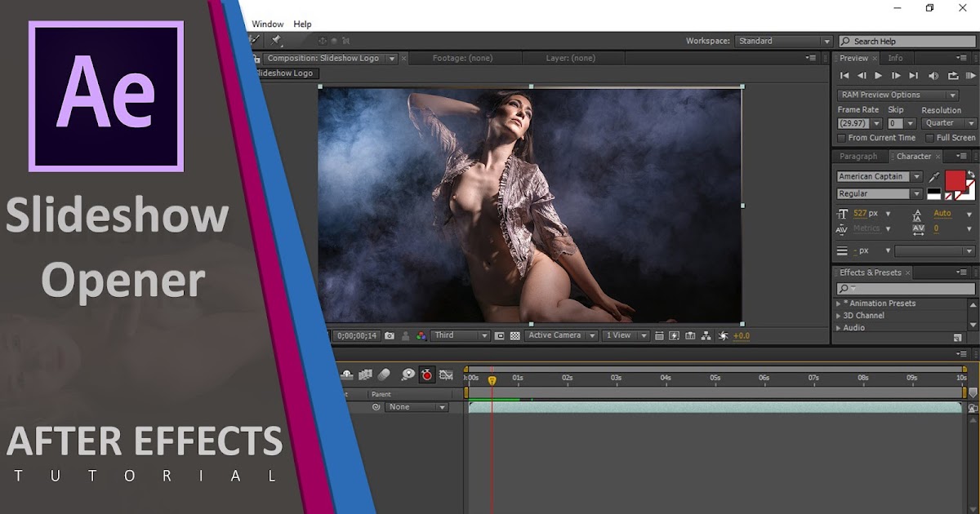Viewport: 980px width, 514px height.
Task: Toggle loop option in Preview panel
Action: click(952, 76)
